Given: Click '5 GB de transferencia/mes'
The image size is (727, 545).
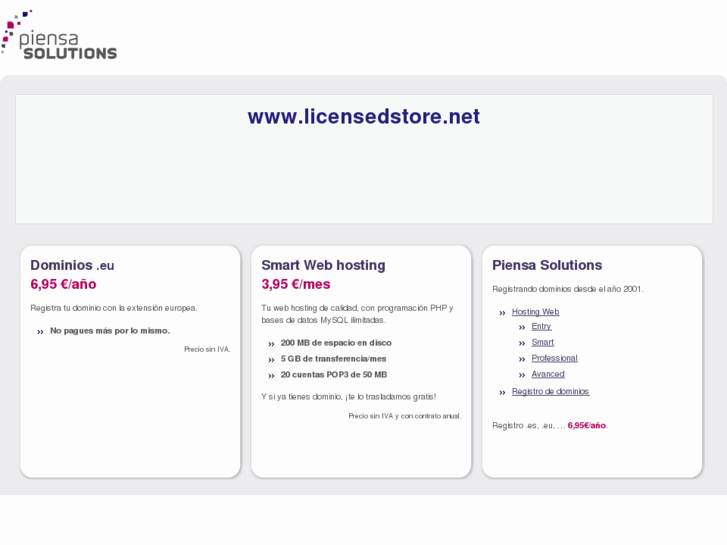Looking at the screenshot, I should (x=333, y=359).
